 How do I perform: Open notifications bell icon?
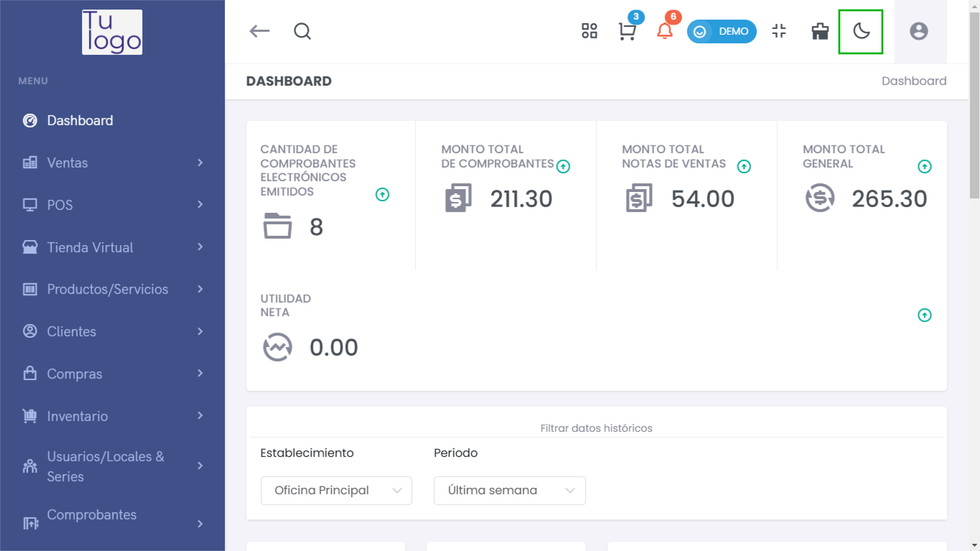pyautogui.click(x=665, y=31)
